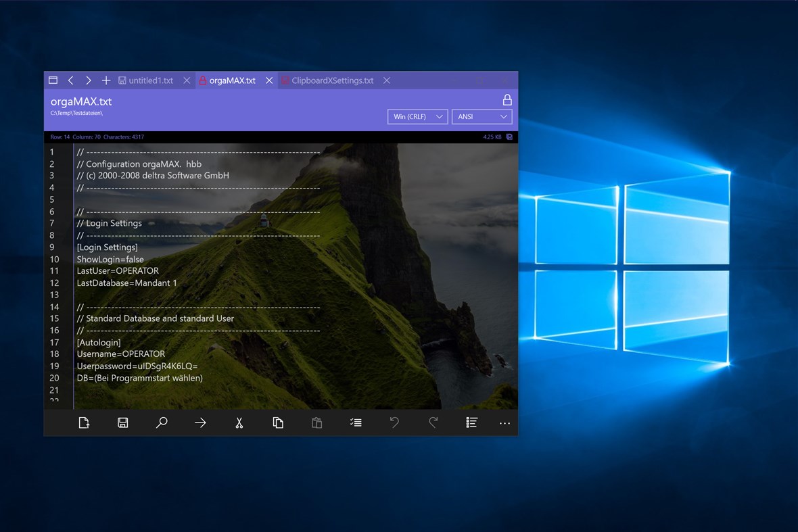Toggle line numbers display
Screen dimensions: 798x532
coord(471,422)
